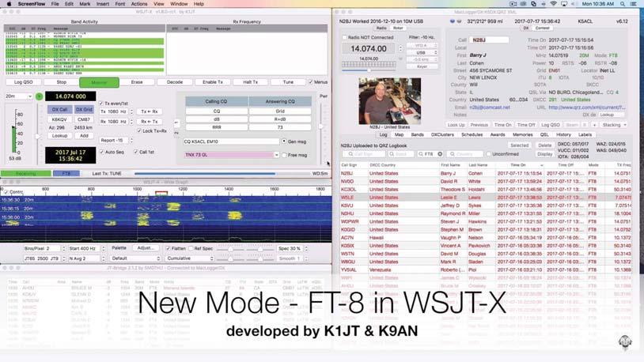Viewport: 644px width, 362px height.
Task: Click the Erase button
Action: 137,82
